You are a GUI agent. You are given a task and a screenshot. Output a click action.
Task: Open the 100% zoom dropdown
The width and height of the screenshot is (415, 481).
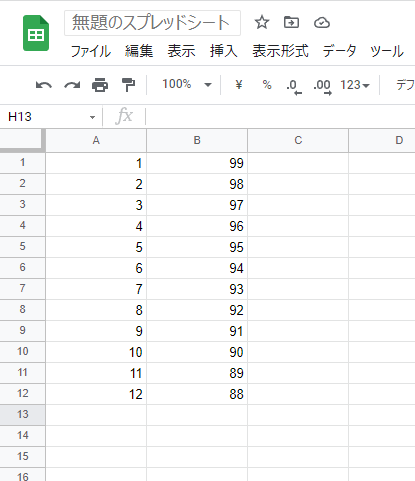point(187,84)
